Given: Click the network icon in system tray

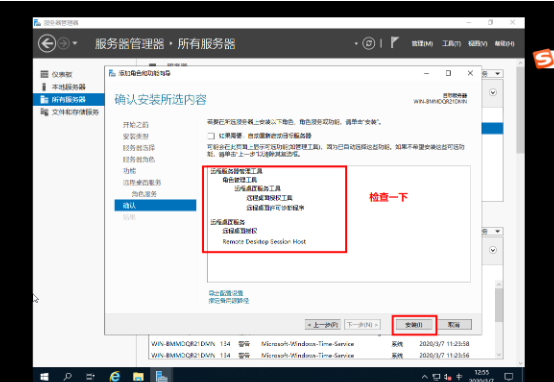Looking at the screenshot, I should coord(436,377).
